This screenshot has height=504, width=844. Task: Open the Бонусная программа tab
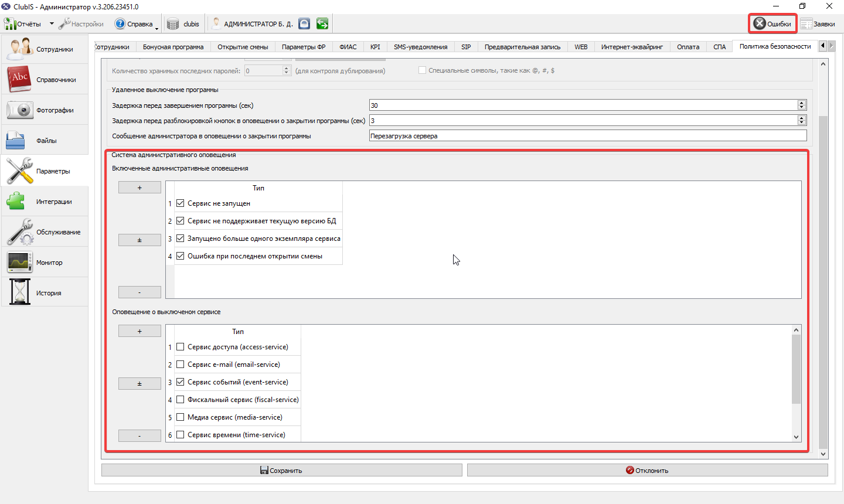click(173, 47)
